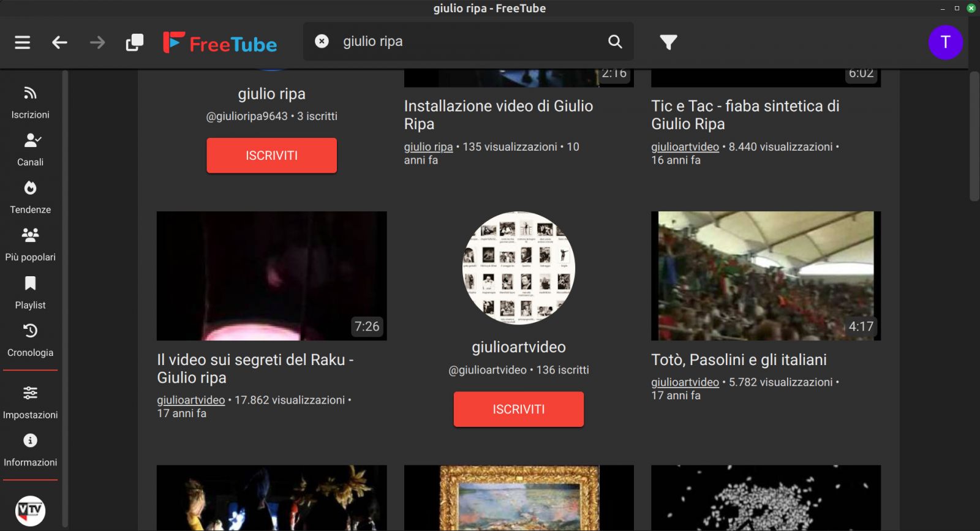The width and height of the screenshot is (980, 531).
Task: Toggle the hamburger side menu
Action: [x=23, y=42]
